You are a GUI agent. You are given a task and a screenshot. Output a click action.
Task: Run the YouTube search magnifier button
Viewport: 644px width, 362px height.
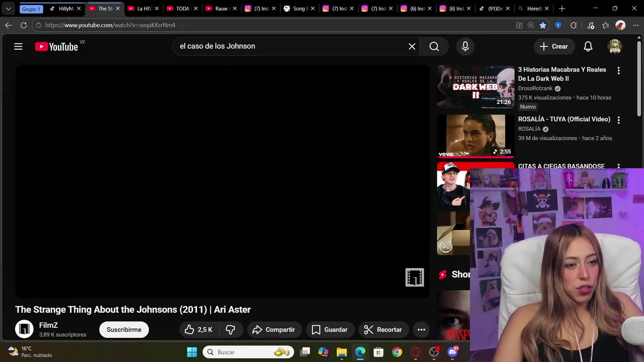(x=434, y=46)
